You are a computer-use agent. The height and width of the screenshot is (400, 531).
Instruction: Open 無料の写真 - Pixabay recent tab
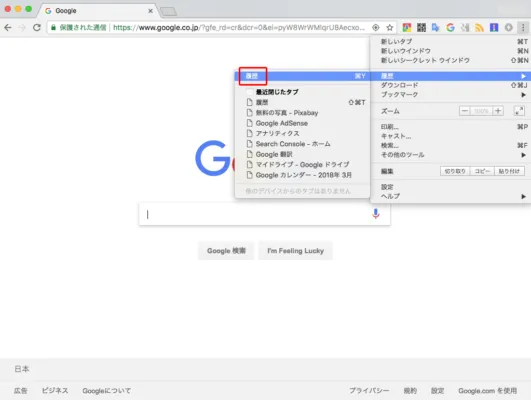[x=302, y=112]
